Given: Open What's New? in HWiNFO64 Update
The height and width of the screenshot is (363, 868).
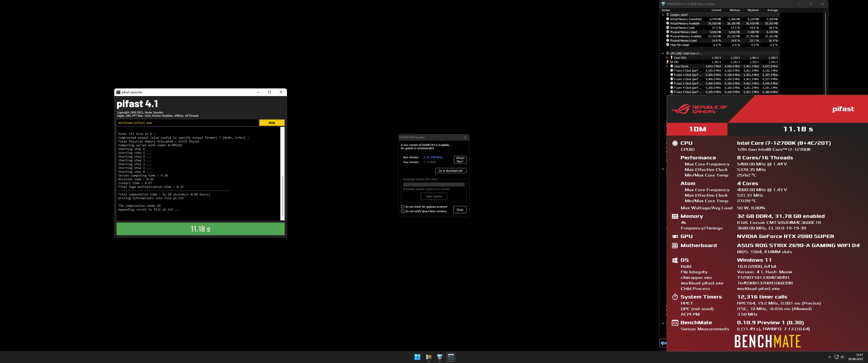Looking at the screenshot, I should pos(460,160).
